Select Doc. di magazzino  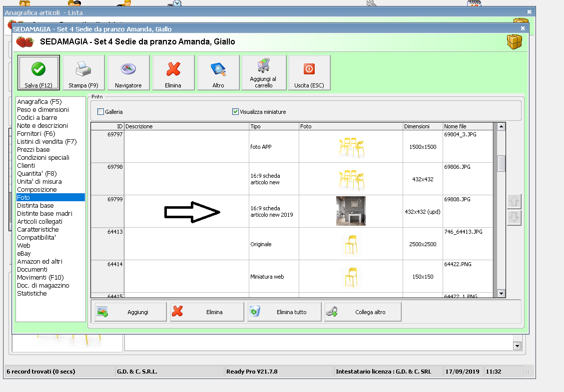coord(43,285)
